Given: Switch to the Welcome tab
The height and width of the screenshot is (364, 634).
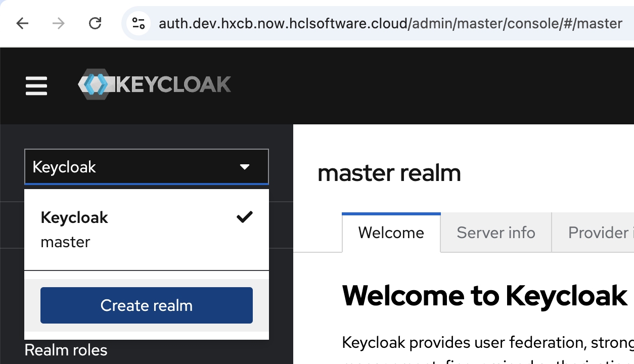Looking at the screenshot, I should click(391, 233).
